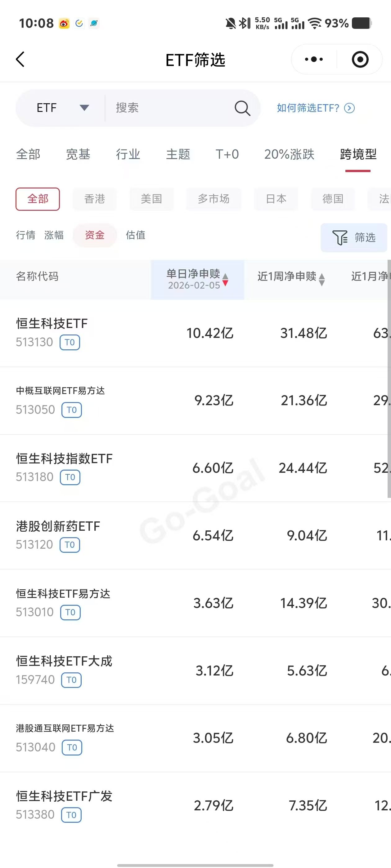391x868 pixels.
Task: Click the vertical scrollbar on right edge
Action: (389, 377)
